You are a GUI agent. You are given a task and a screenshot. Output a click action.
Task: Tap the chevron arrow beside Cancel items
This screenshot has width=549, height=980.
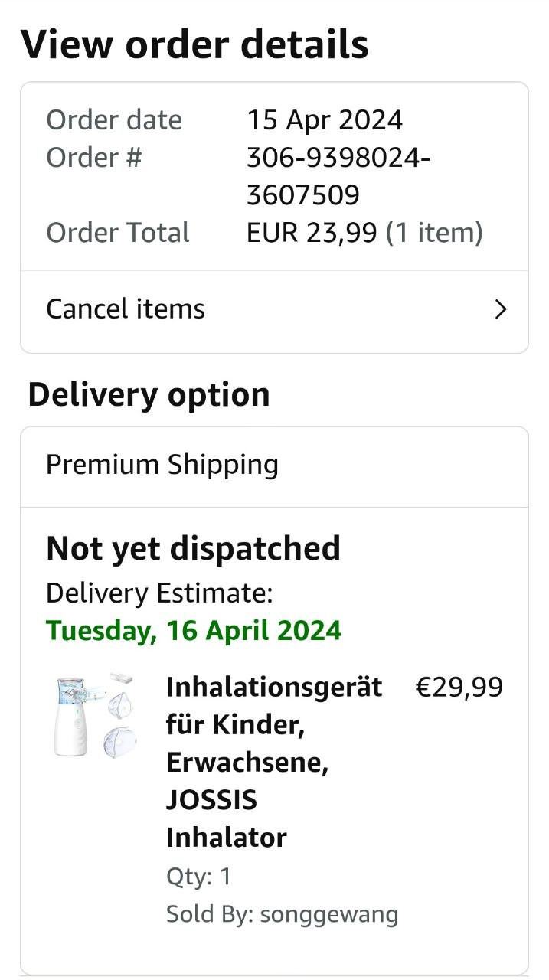pos(501,309)
